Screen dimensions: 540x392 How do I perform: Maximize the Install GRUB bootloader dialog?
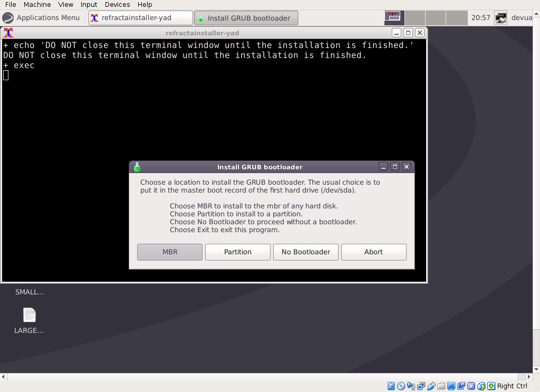pyautogui.click(x=395, y=167)
